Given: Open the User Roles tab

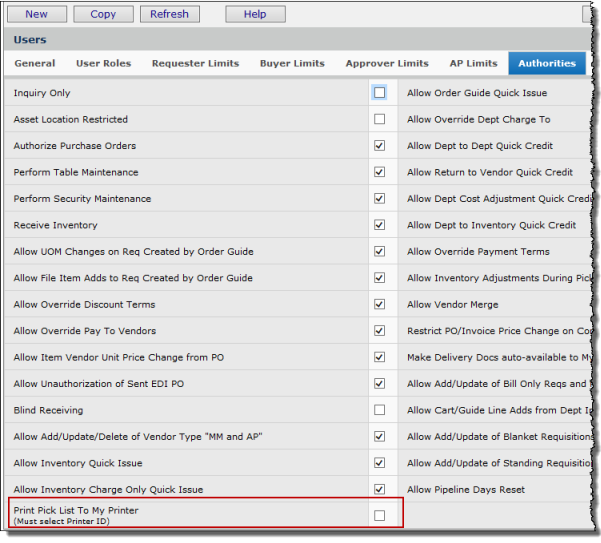Looking at the screenshot, I should point(103,63).
